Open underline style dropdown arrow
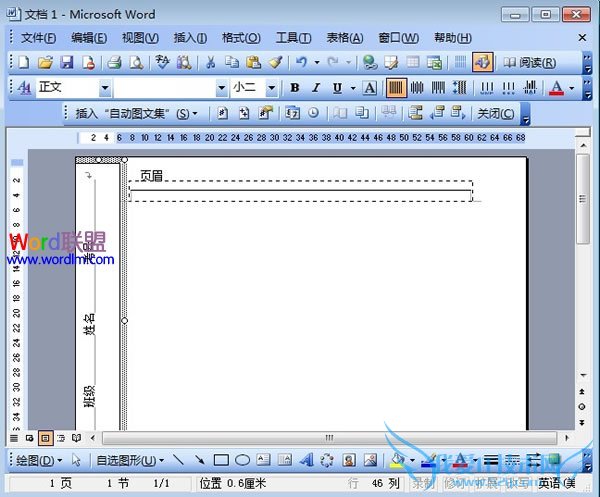600x497 pixels. 353,88
